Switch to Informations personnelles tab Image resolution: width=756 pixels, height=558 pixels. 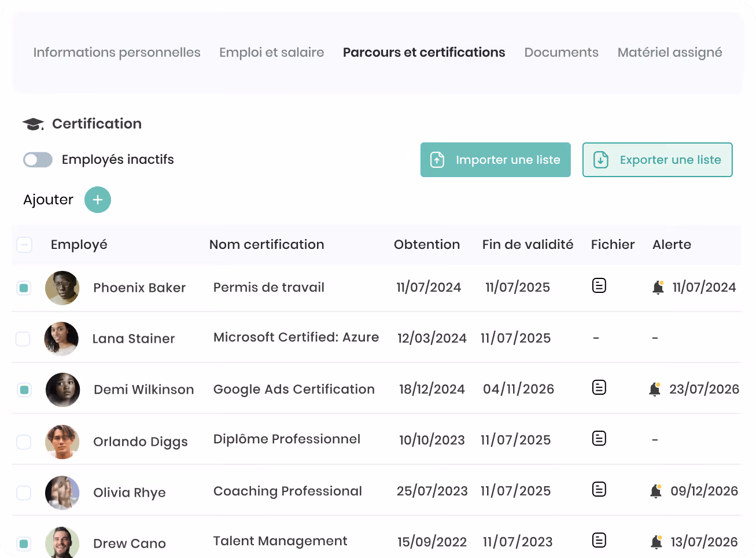(117, 53)
